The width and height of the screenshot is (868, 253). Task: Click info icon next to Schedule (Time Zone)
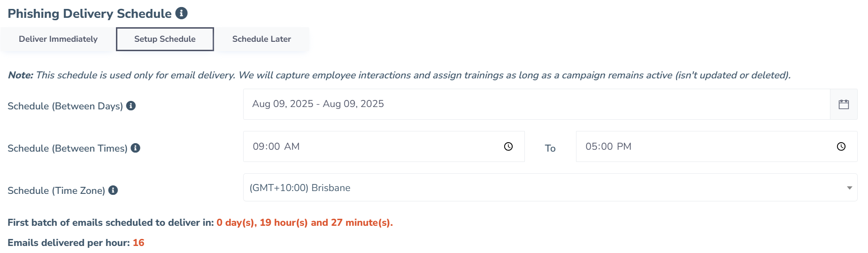point(113,190)
